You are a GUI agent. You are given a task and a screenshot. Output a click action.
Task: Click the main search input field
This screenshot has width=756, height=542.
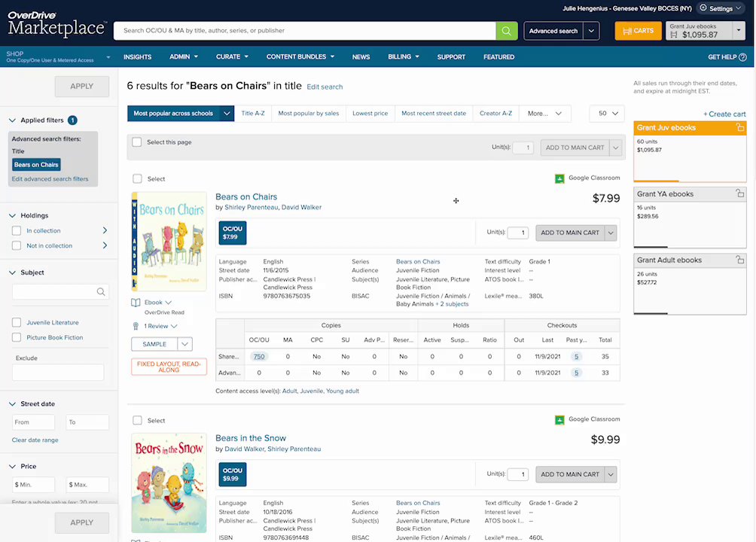tap(305, 31)
